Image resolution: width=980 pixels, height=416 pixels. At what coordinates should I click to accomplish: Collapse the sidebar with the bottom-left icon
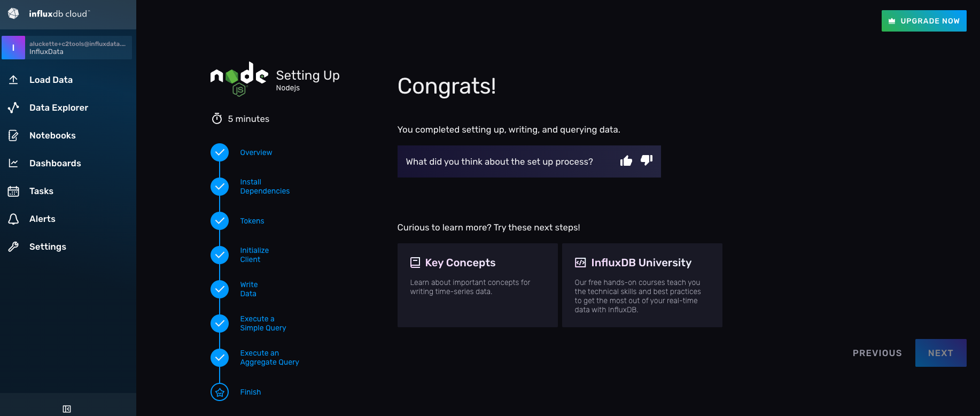pos(67,409)
